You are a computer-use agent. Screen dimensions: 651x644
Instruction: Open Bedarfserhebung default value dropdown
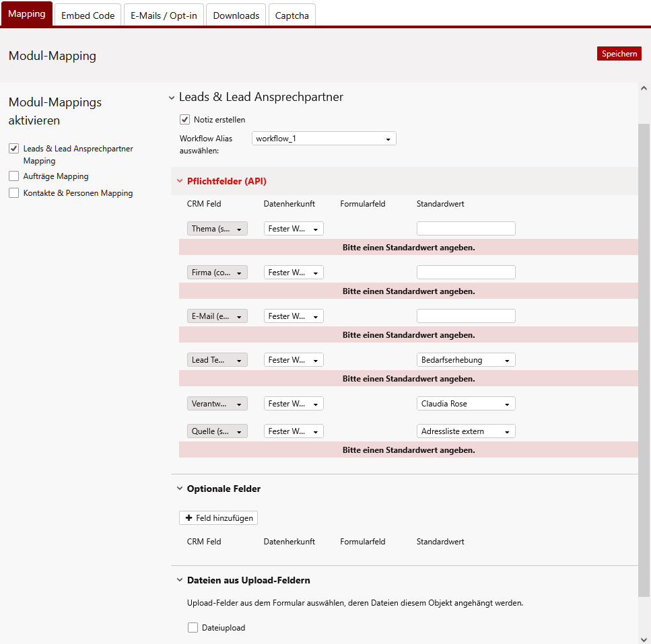pyautogui.click(x=466, y=360)
